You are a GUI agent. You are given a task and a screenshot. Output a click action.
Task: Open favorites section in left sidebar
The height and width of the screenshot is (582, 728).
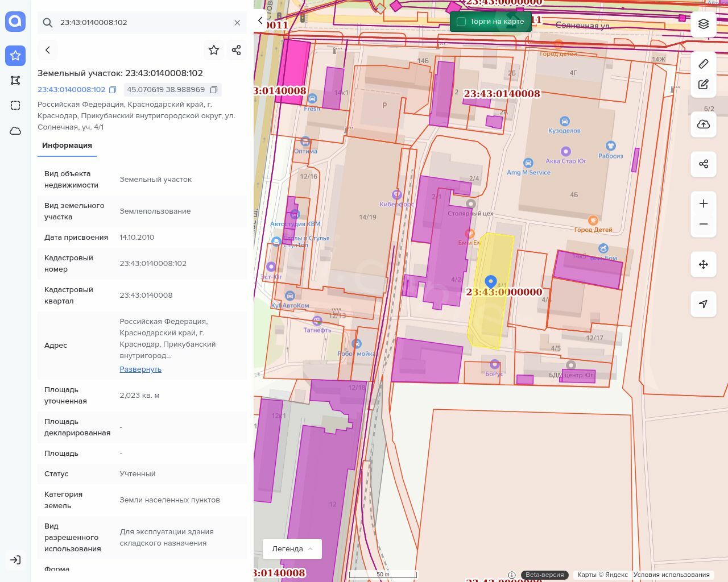coord(15,55)
